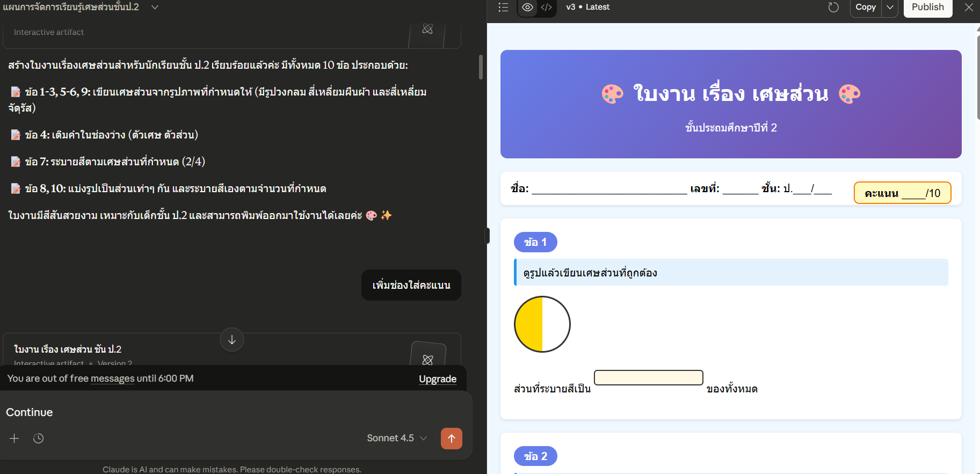Open the Sonnet 4.5 model selector
Image resolution: width=980 pixels, height=474 pixels.
click(x=396, y=439)
